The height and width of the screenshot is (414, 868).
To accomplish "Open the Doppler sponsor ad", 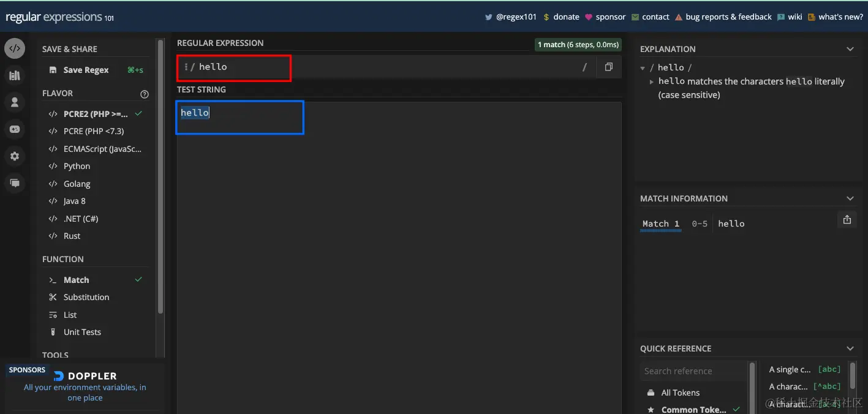I will [x=85, y=386].
